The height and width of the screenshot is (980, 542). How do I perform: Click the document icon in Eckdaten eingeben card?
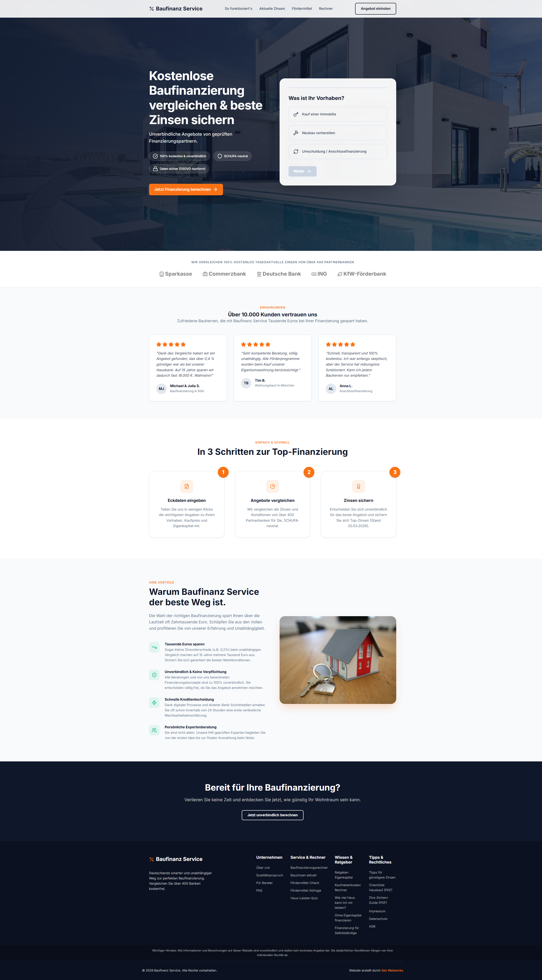click(x=187, y=486)
